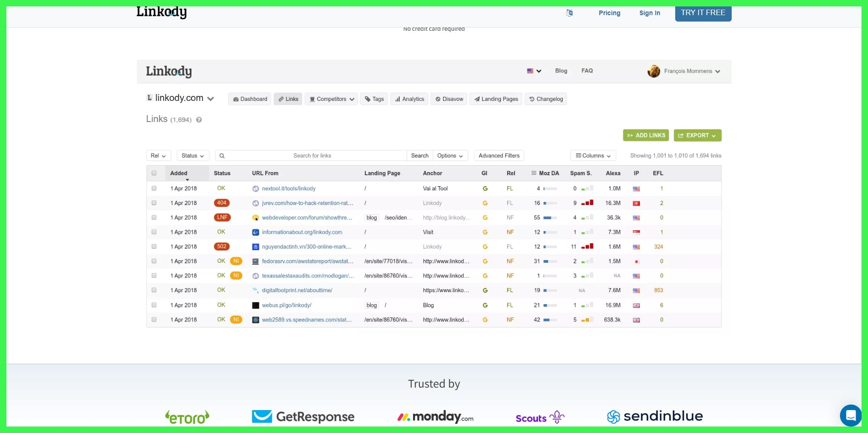Click the TRY IT FREE button
Viewport: 868px width, 433px height.
(703, 13)
